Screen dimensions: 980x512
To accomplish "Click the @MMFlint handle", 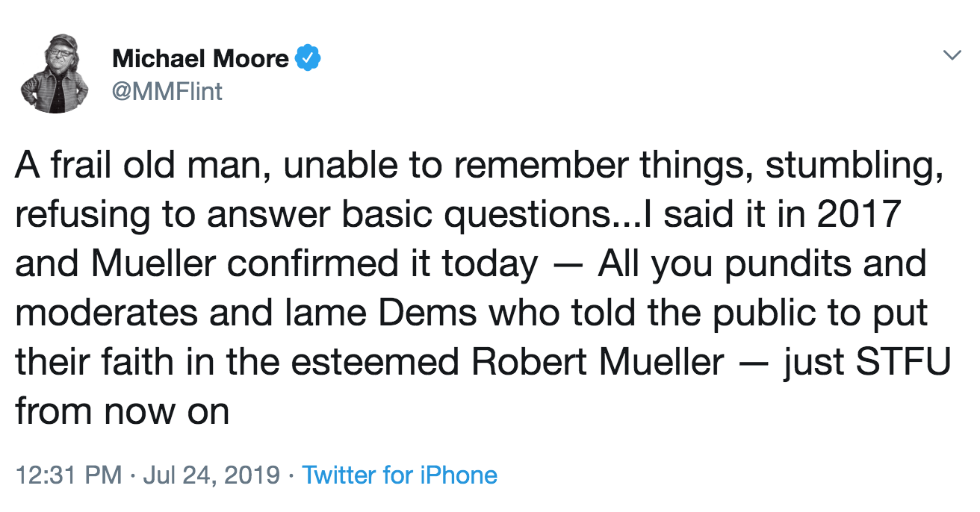I will pos(167,92).
